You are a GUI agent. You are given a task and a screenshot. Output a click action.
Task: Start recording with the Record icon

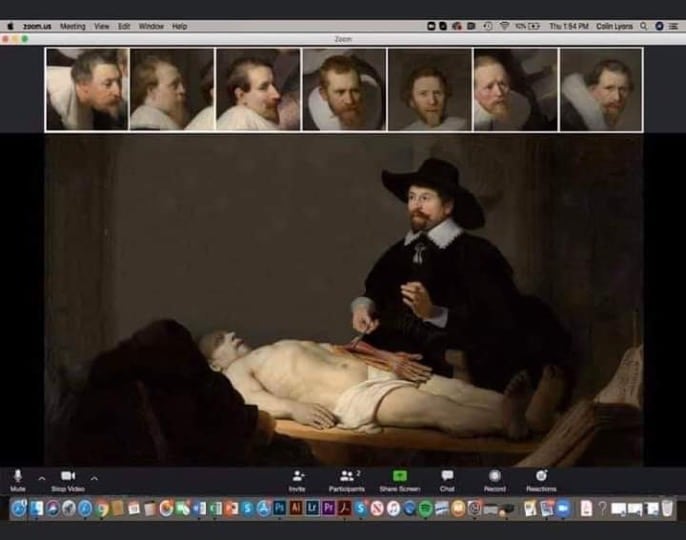[494, 476]
